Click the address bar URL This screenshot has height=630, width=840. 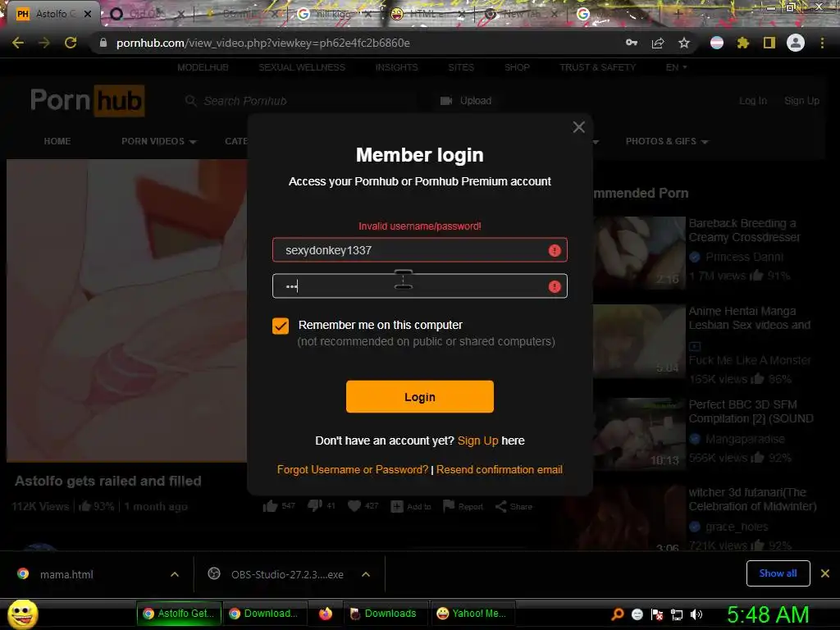tap(263, 43)
